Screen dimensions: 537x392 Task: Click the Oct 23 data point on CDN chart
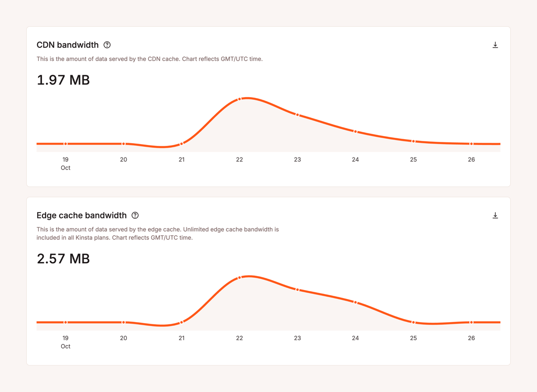point(297,115)
